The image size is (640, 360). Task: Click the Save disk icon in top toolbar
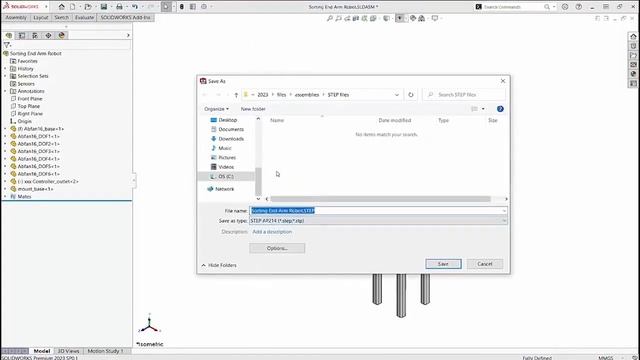point(104,7)
